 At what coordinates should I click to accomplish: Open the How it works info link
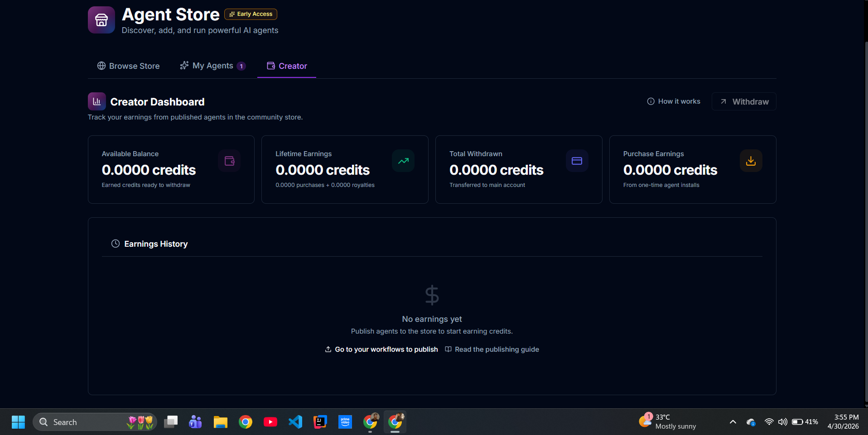[674, 101]
